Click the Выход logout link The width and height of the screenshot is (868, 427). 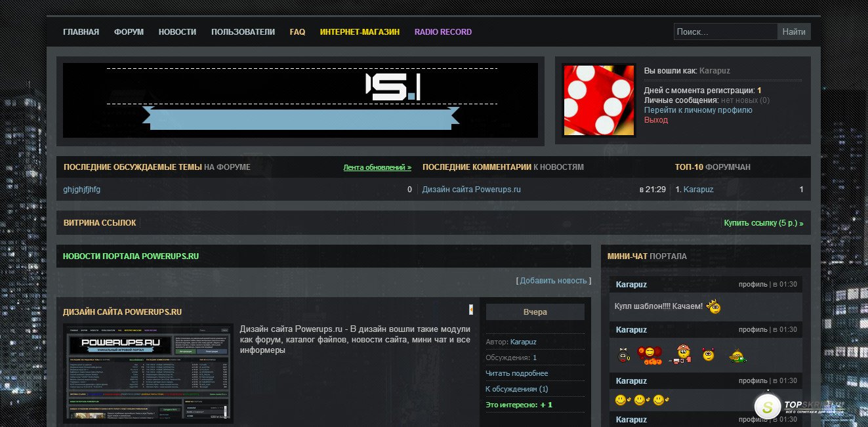(x=656, y=120)
